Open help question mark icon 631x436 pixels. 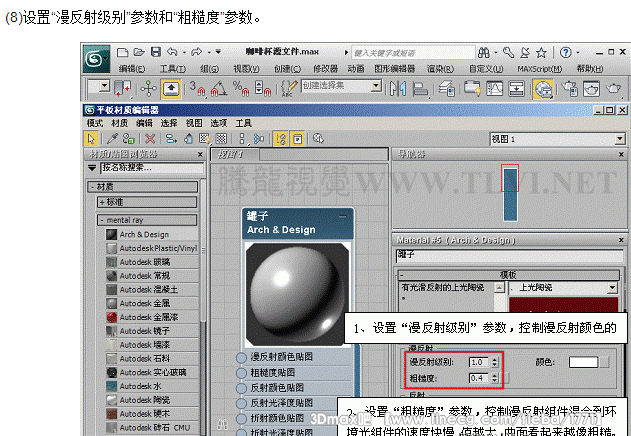(x=565, y=52)
